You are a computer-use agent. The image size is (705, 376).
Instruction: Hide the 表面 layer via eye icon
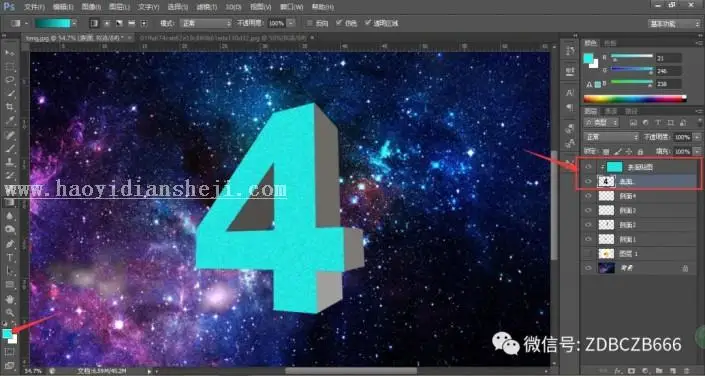[x=588, y=181]
